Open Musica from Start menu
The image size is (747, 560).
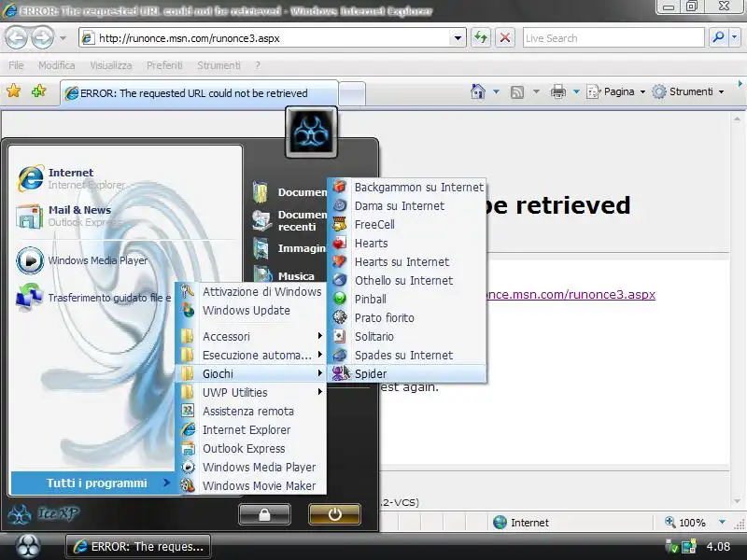[285, 275]
